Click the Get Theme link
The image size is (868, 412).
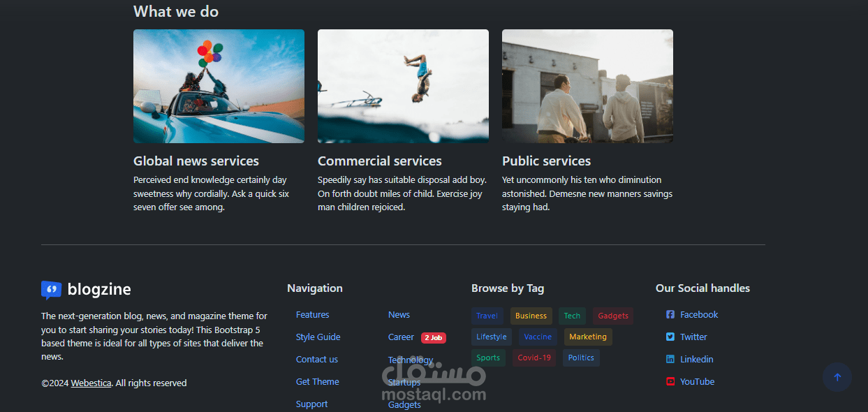coord(317,381)
